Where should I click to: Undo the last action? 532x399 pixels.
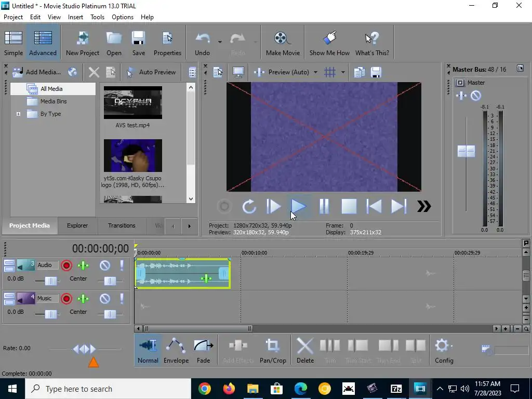(x=202, y=43)
